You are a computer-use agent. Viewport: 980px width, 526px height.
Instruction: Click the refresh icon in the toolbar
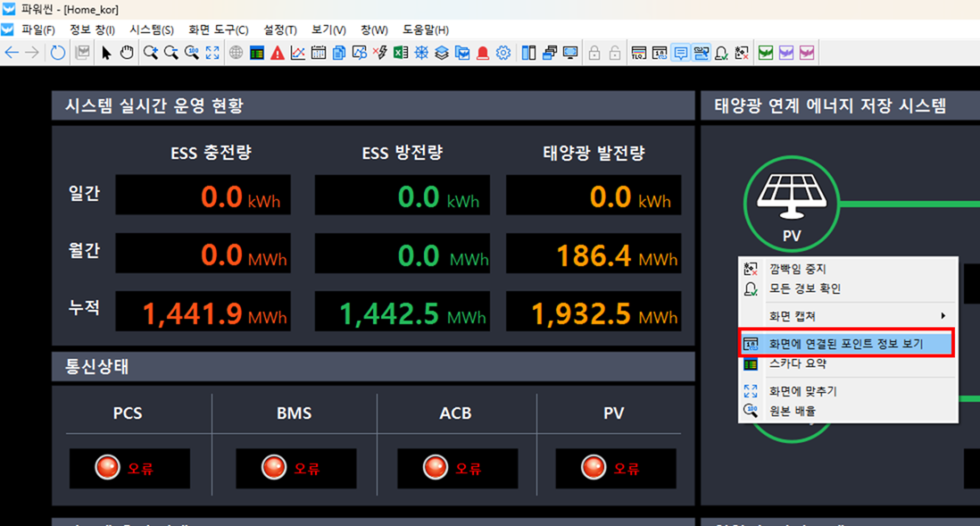[x=58, y=53]
